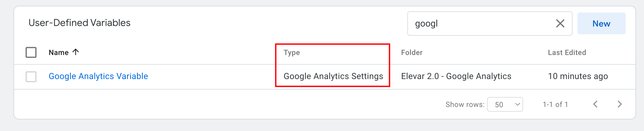This screenshot has width=644, height=131.
Task: Sort variables by the Folder column header
Action: coord(411,53)
